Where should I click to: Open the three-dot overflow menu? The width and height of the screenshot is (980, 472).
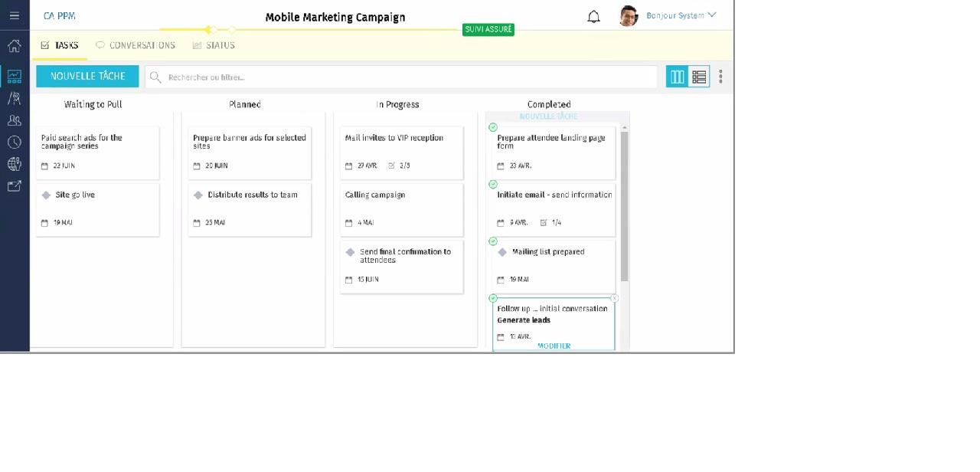coord(720,77)
